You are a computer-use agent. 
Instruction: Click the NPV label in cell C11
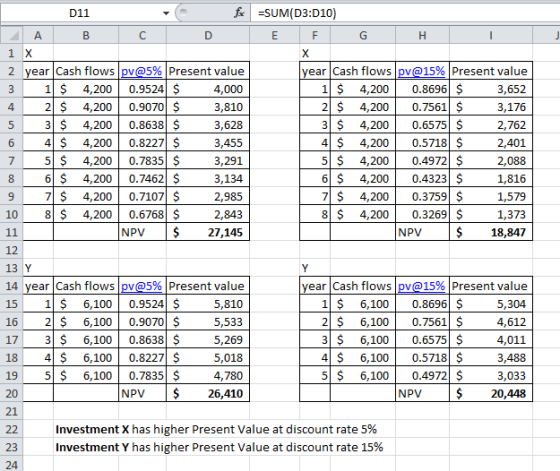click(x=142, y=232)
